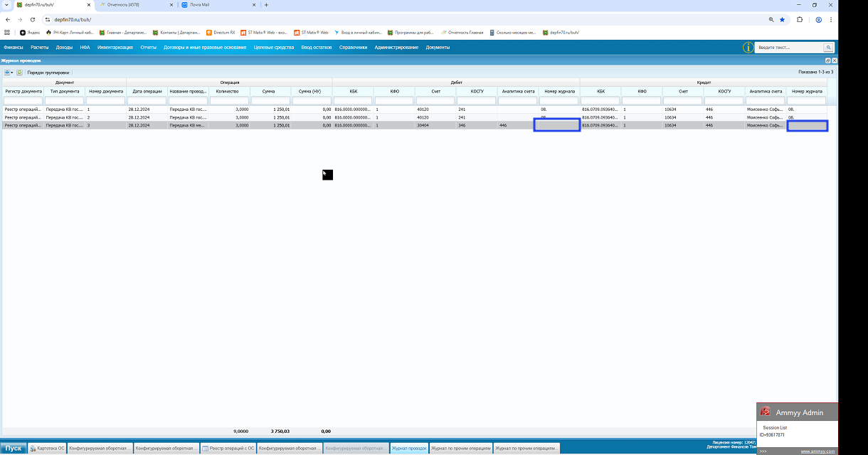Click the green refresh icon in journal toolbar
The height and width of the screenshot is (455, 868).
point(20,73)
